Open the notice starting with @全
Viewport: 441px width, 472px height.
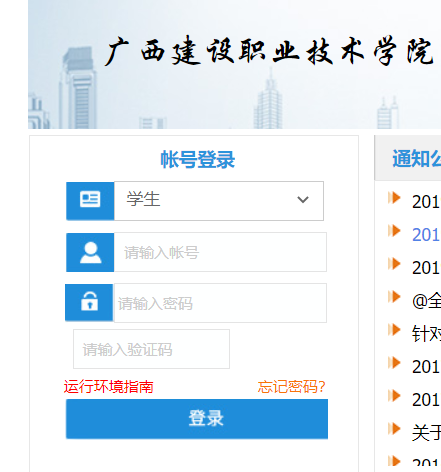click(426, 301)
